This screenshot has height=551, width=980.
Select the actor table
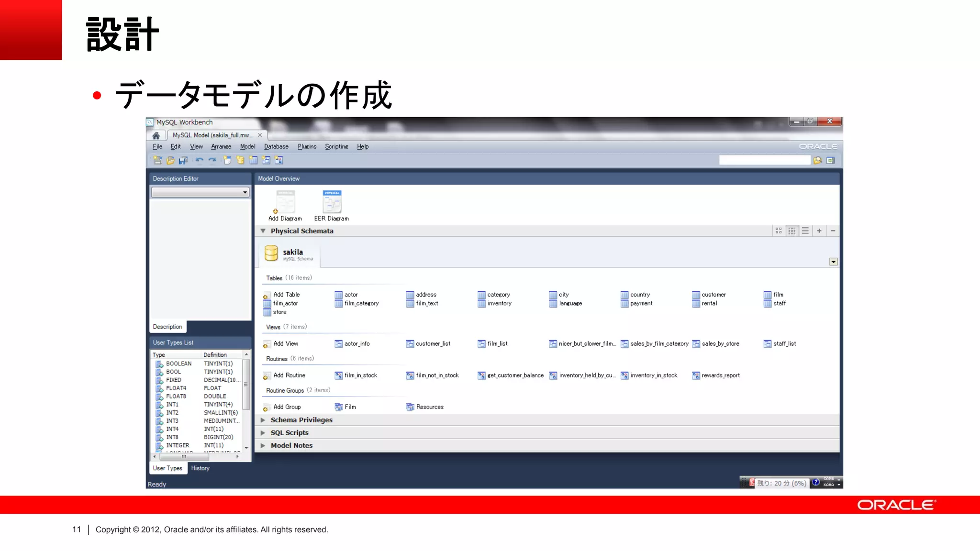pos(346,295)
